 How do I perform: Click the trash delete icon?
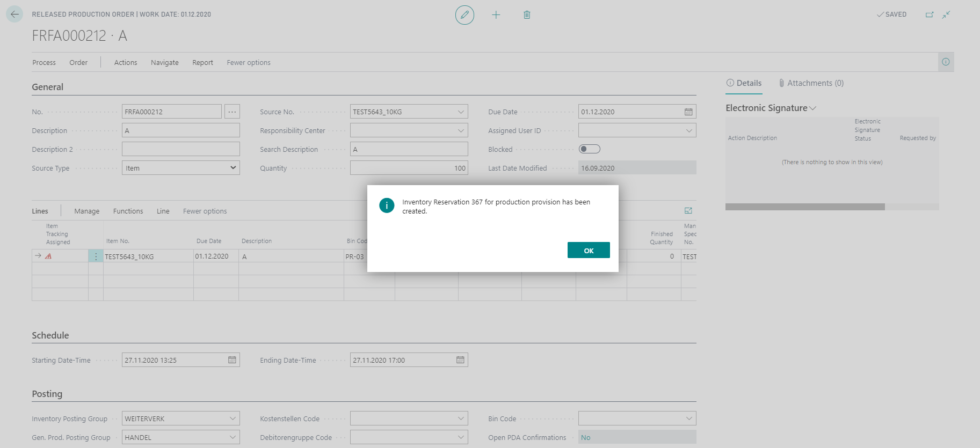[527, 15]
